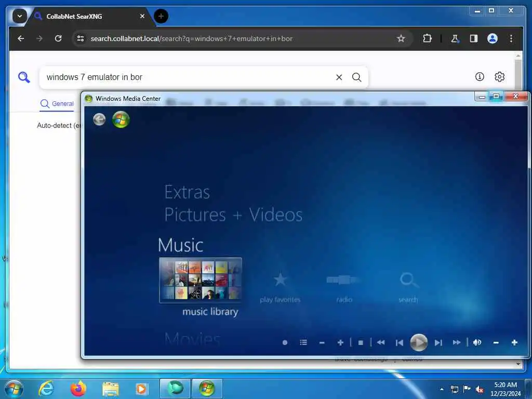The height and width of the screenshot is (399, 532).
Task: Click the skip back button
Action: pos(400,343)
